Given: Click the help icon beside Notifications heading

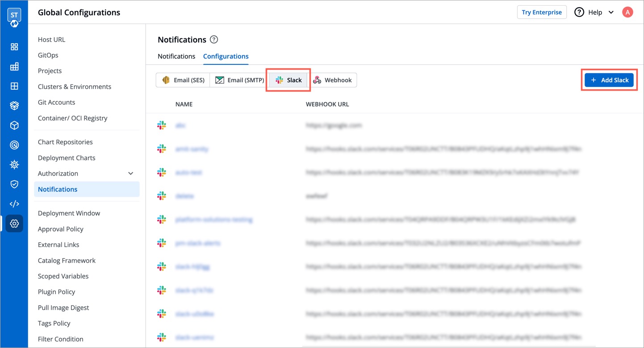Looking at the screenshot, I should (214, 40).
